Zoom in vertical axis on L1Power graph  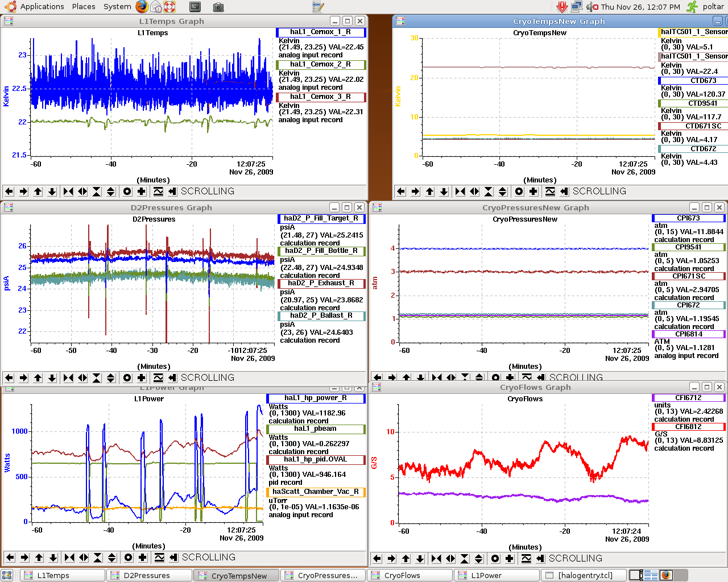click(x=98, y=558)
